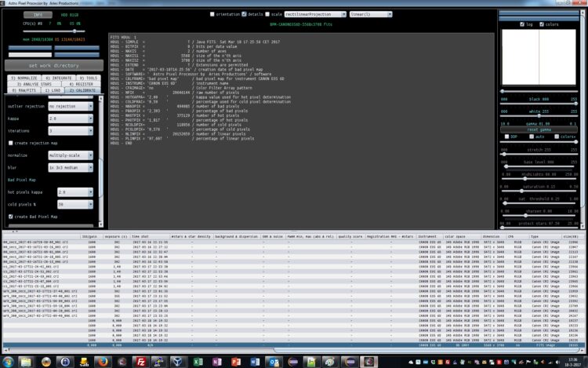Viewport: 588px width, 368px height.
Task: Toggle the histogram log checkbox
Action: tap(522, 24)
